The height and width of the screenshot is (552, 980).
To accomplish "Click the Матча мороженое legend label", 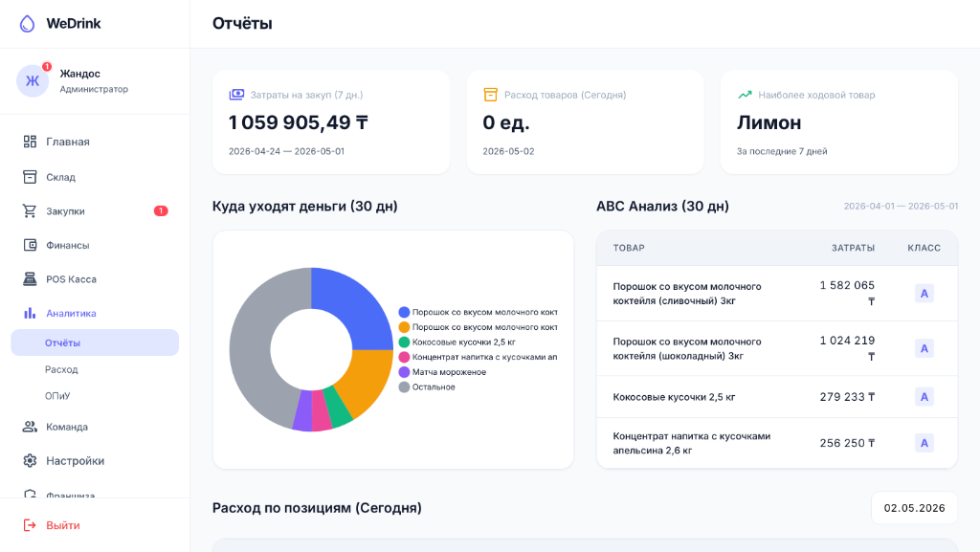I will [449, 372].
